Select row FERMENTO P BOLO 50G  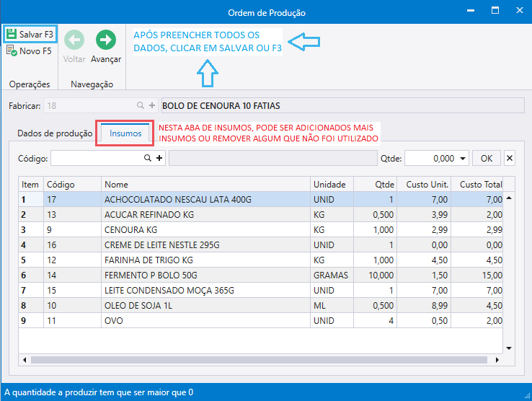(x=260, y=275)
